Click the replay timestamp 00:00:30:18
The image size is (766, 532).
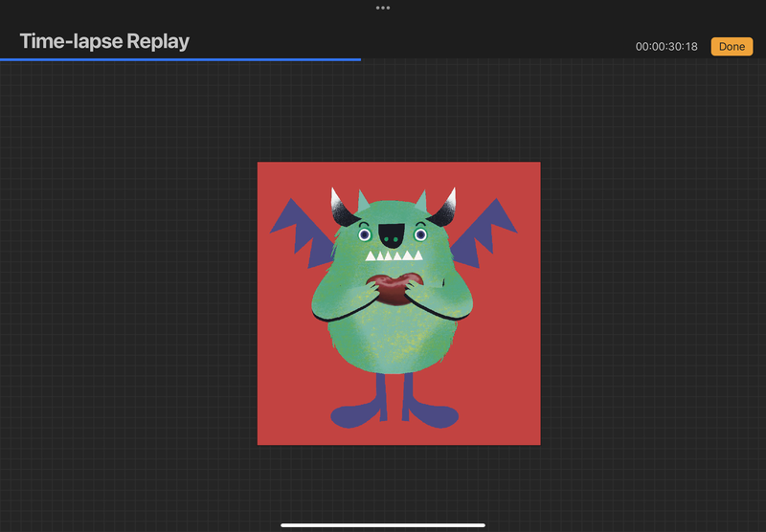coord(666,47)
